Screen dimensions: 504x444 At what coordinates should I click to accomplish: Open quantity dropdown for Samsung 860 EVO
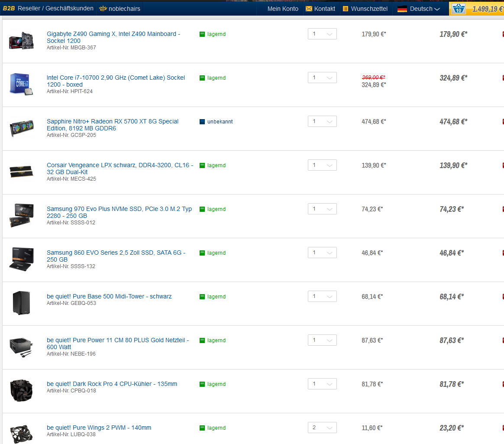point(322,253)
